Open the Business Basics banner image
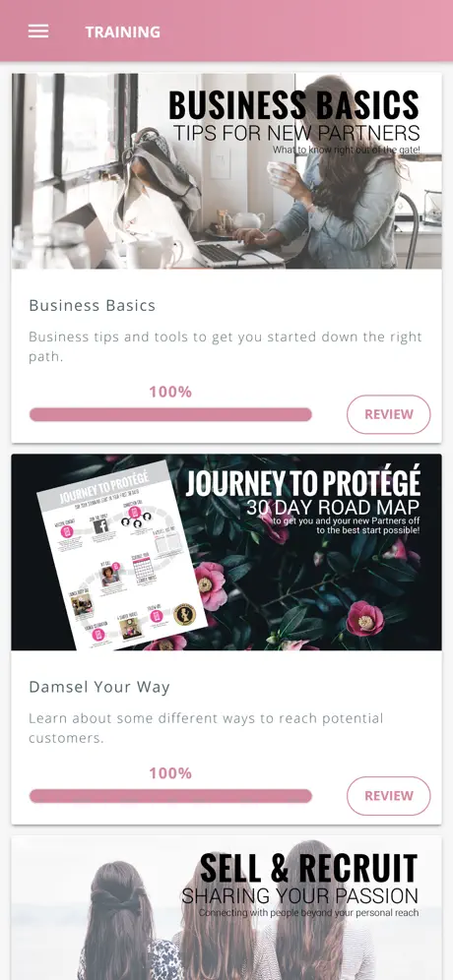453x980 pixels. 226,171
